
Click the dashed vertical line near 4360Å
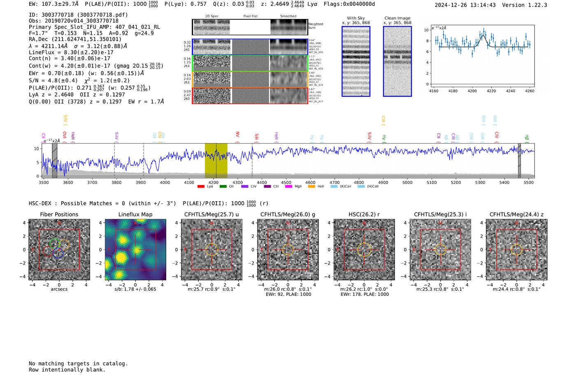click(252, 160)
